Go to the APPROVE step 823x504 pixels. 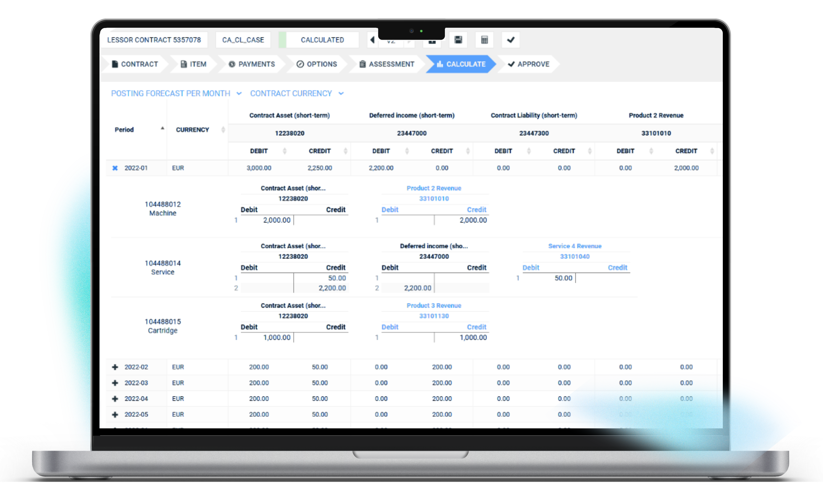[x=529, y=64]
